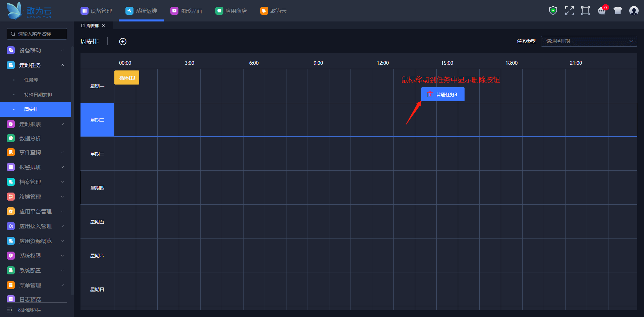Image resolution: width=644 pixels, height=317 pixels.
Task: Close the 周安排 tab
Action: [103, 26]
